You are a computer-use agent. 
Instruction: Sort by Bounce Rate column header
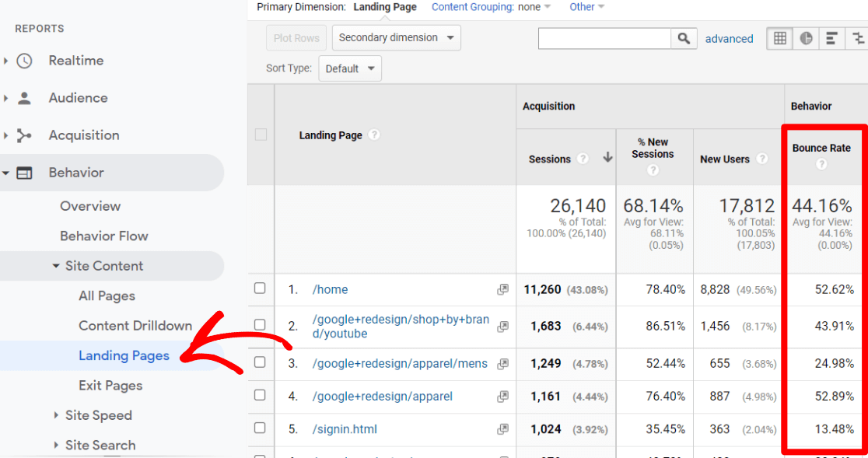click(x=821, y=149)
